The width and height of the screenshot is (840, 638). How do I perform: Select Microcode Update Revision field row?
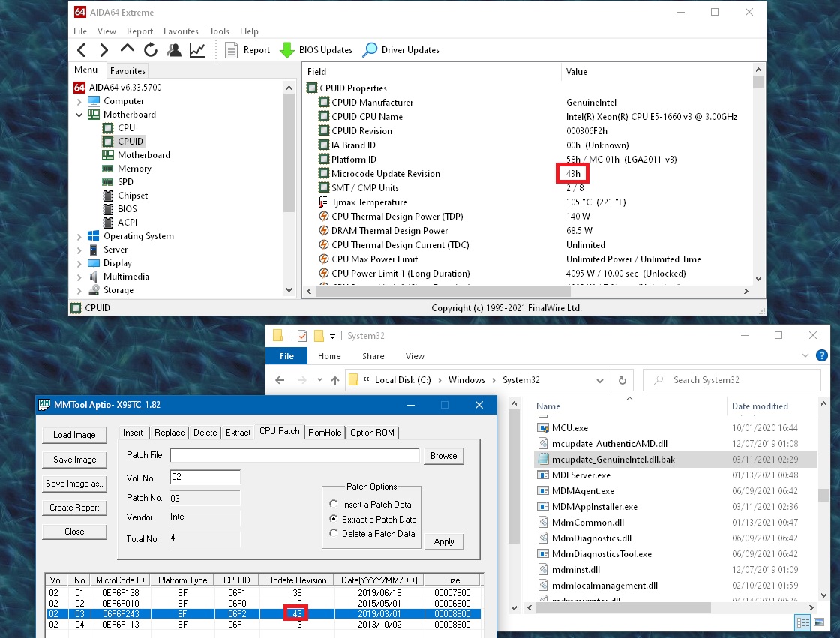[527, 174]
